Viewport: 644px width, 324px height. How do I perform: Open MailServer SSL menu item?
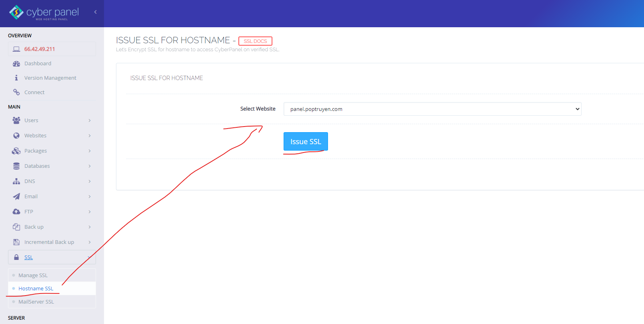point(36,302)
